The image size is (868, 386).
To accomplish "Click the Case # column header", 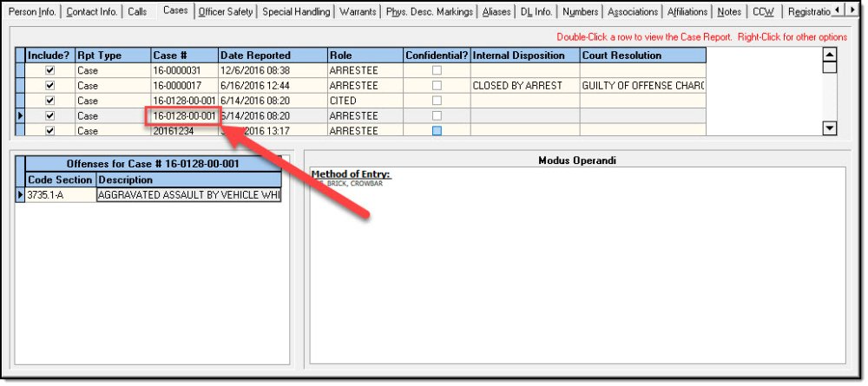I will (x=183, y=56).
